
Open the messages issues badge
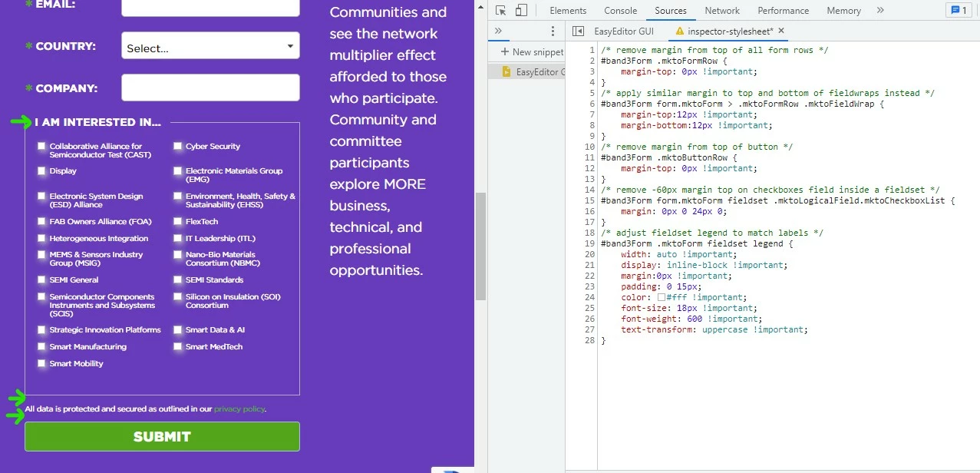[959, 11]
